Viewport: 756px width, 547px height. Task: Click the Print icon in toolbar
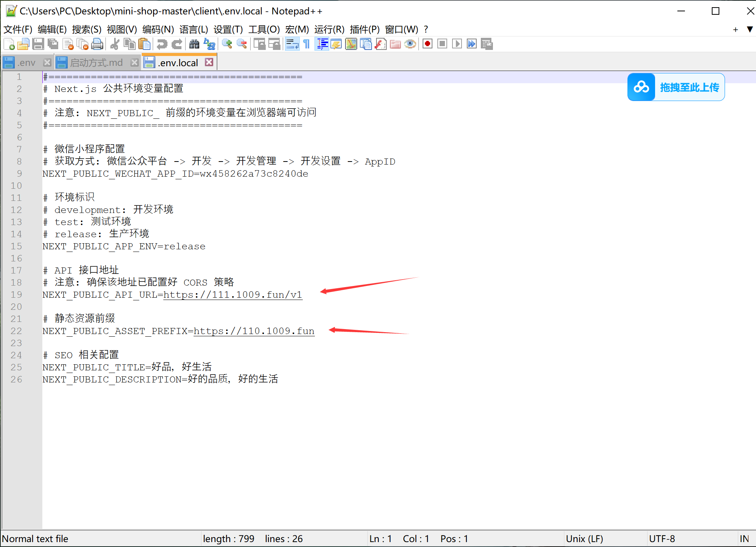pos(97,44)
